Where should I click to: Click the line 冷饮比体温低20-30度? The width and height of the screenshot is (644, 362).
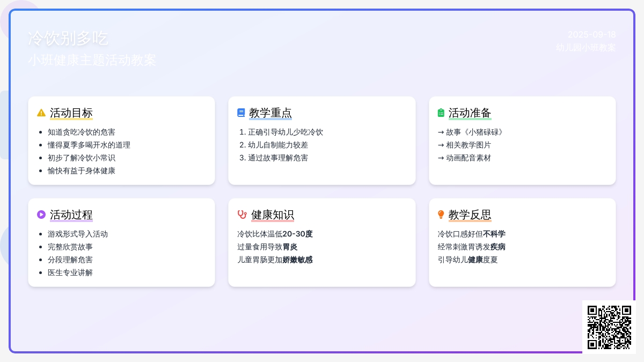click(275, 234)
